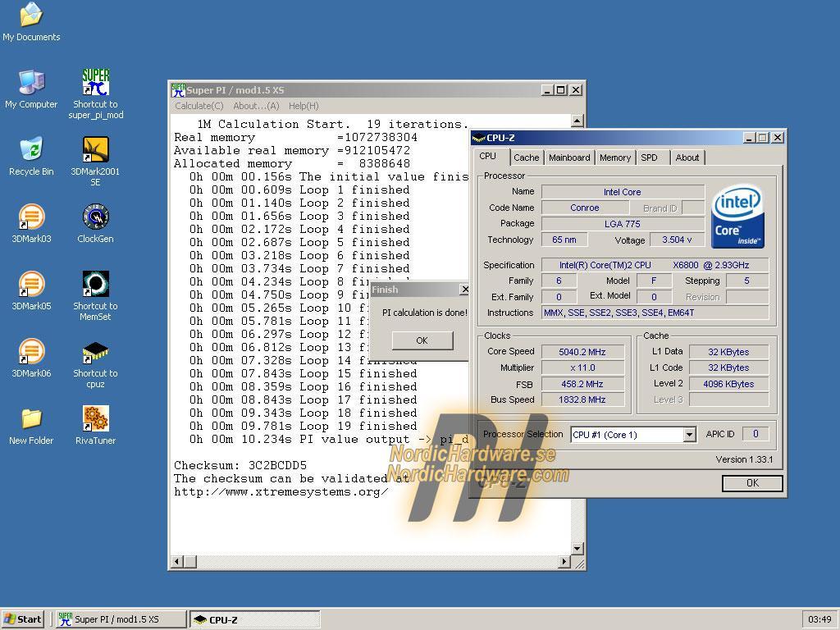Click the Model value F
The width and height of the screenshot is (840, 630).
pyautogui.click(x=654, y=281)
